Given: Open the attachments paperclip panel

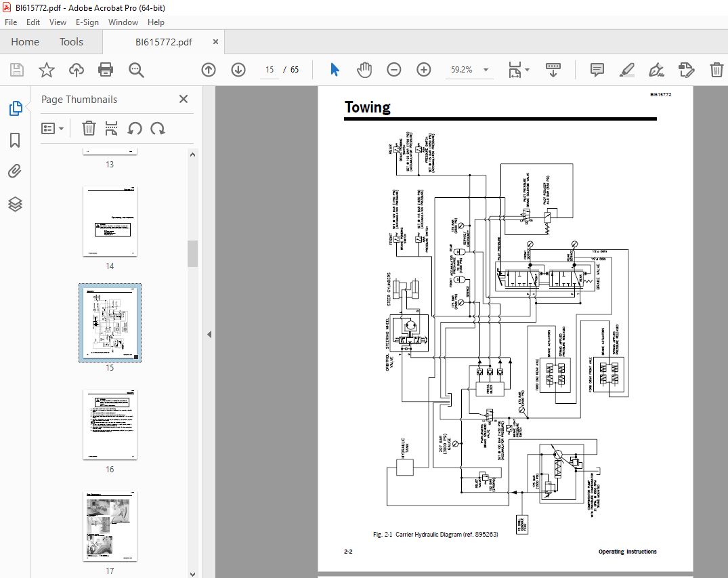Looking at the screenshot, I should pos(15,171).
